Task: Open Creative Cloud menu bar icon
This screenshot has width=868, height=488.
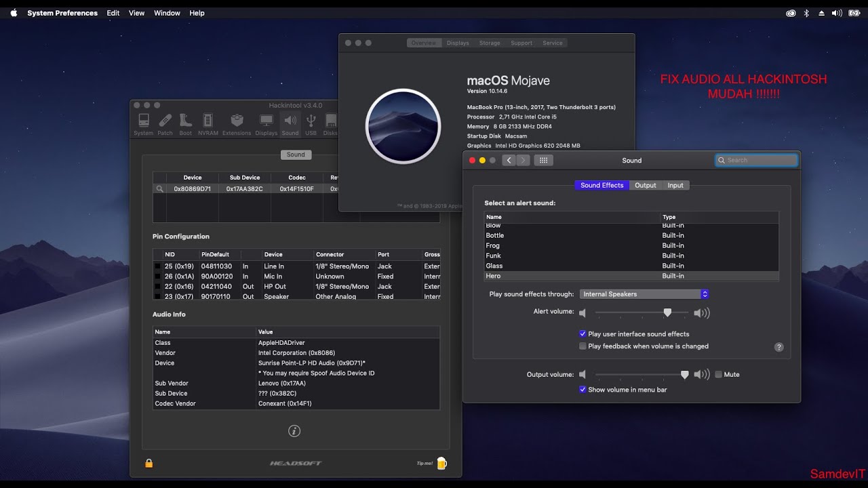Action: (x=791, y=13)
